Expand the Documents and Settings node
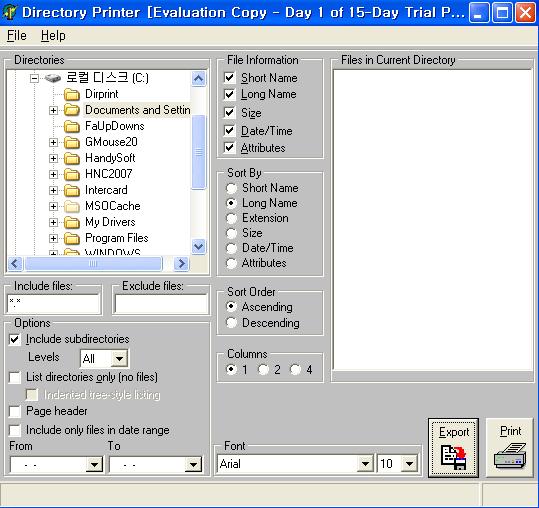 (53, 110)
